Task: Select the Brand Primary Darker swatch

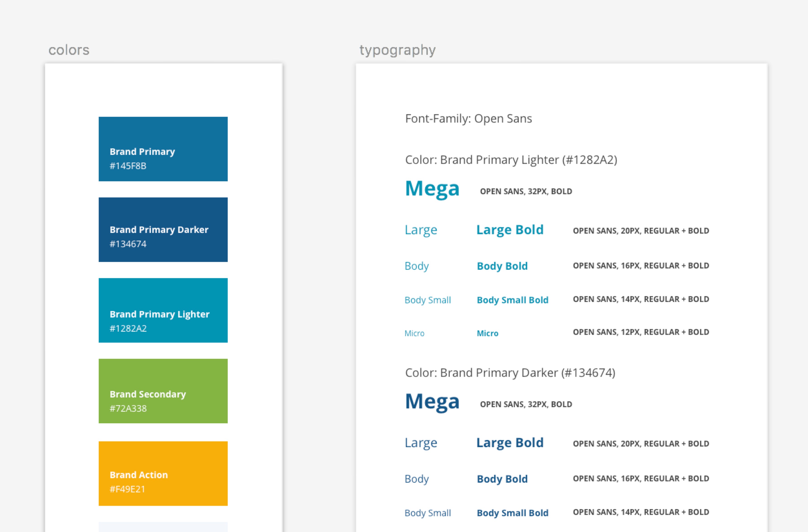Action: [x=163, y=230]
